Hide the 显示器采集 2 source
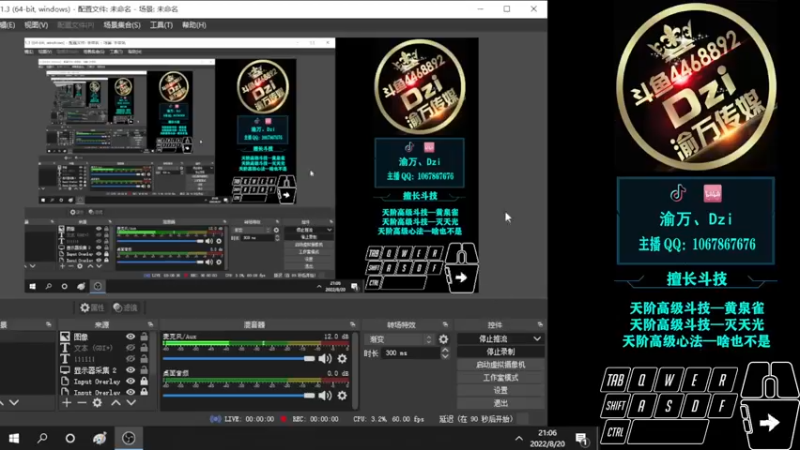800x450 pixels. (x=131, y=370)
